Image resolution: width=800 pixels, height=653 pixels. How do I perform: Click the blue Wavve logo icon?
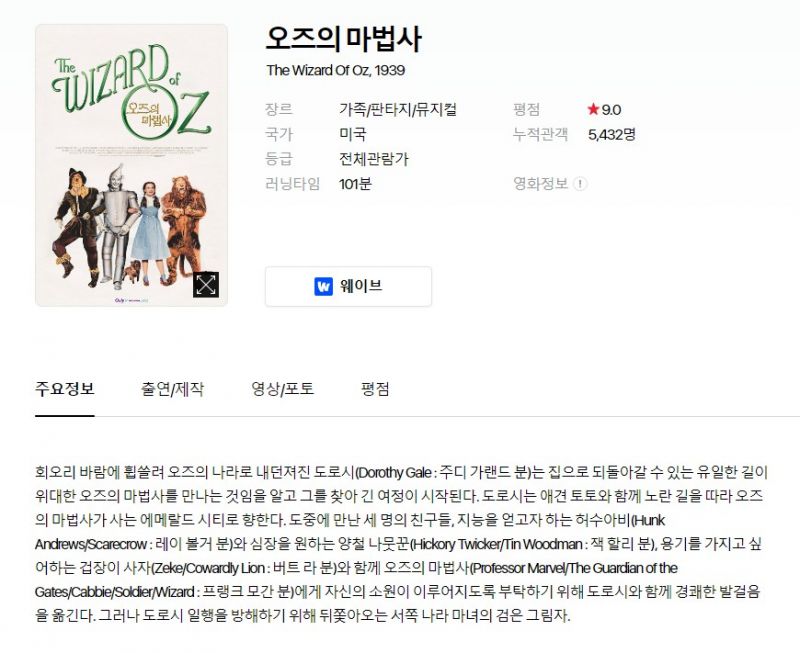pos(323,286)
